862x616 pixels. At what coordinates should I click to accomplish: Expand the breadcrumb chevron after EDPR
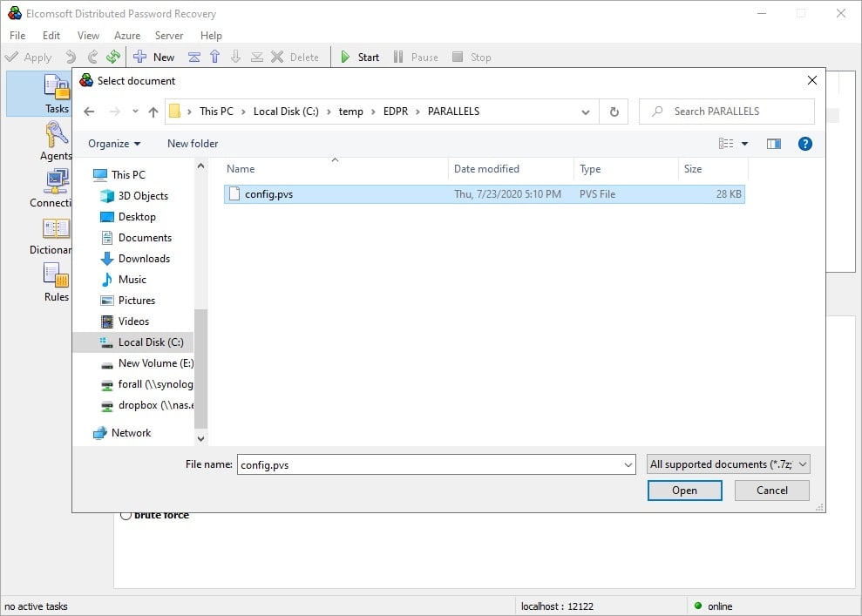417,112
